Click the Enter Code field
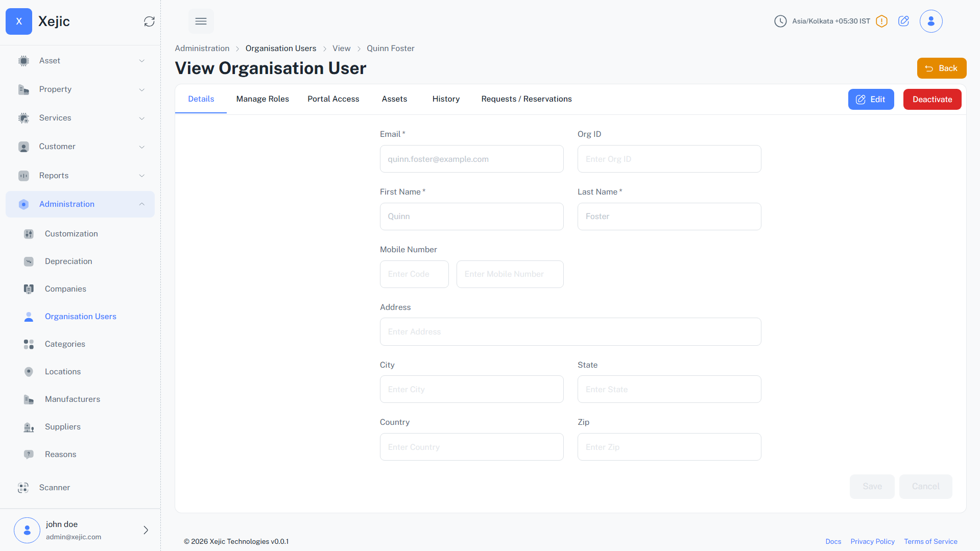This screenshot has height=551, width=980. (414, 274)
